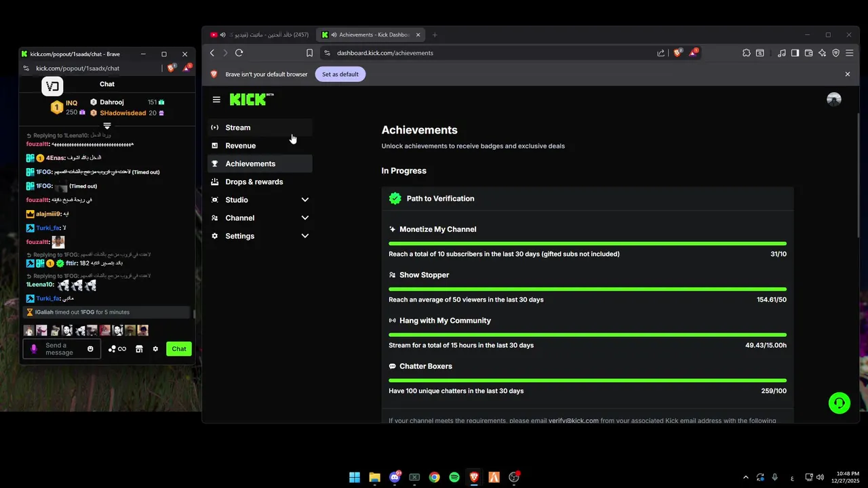This screenshot has height=488, width=868.
Task: Open Brave Wallet icon
Action: (x=809, y=53)
